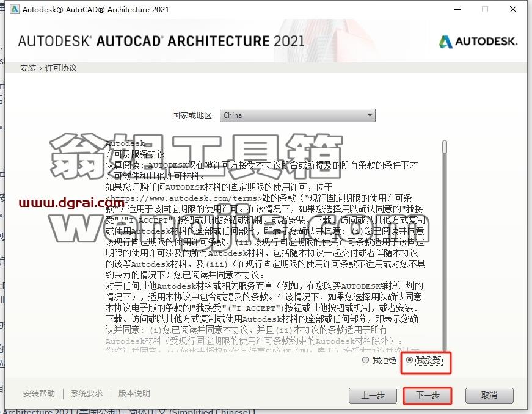Click the 取消 (Cancel) button

pos(489,395)
